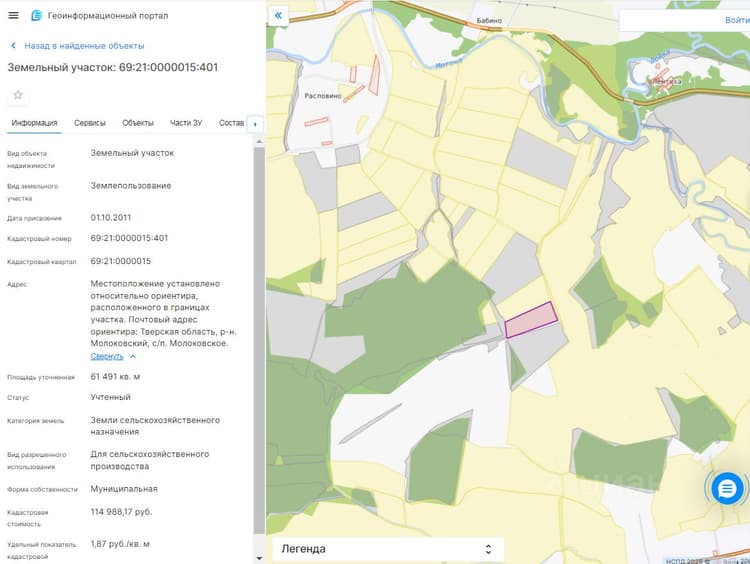Click the Землепользование value

(131, 186)
